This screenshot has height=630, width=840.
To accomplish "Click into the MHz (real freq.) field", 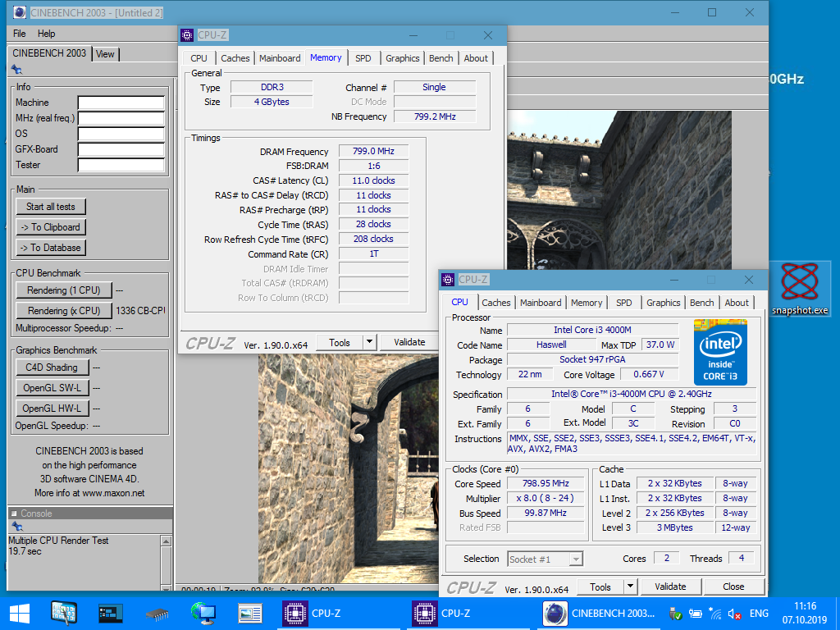I will [121, 118].
